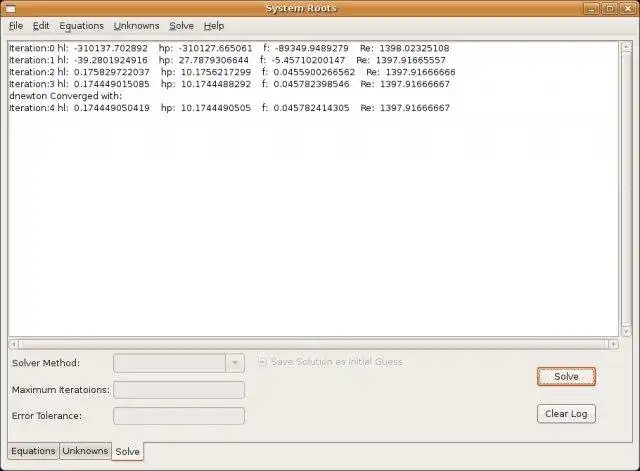The width and height of the screenshot is (640, 471).
Task: Switch to the Unknowns tab
Action: pyautogui.click(x=85, y=451)
